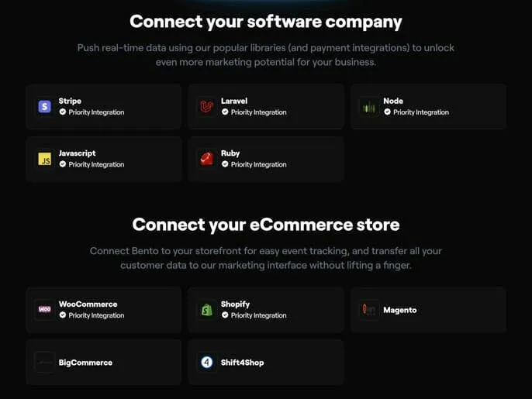
Task: Click the Shopify bag icon
Action: pyautogui.click(x=207, y=310)
